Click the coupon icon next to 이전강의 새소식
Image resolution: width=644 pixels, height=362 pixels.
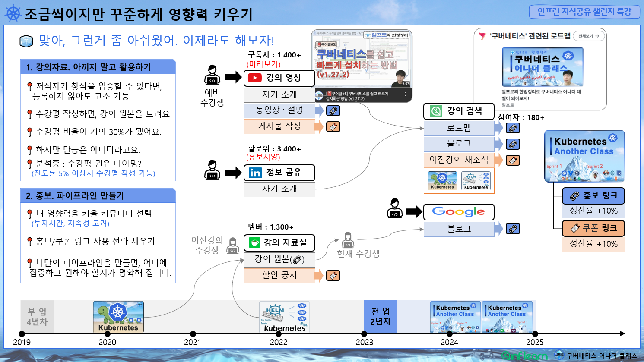pos(513,160)
